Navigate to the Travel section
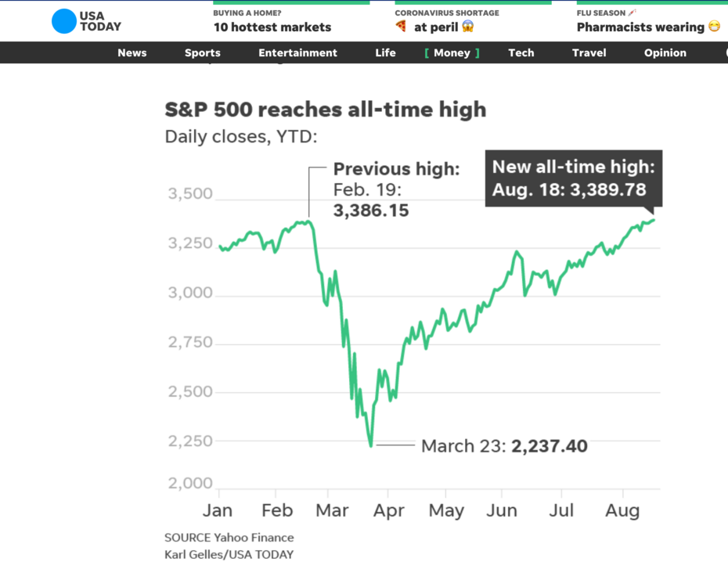728x569 pixels. click(x=589, y=52)
